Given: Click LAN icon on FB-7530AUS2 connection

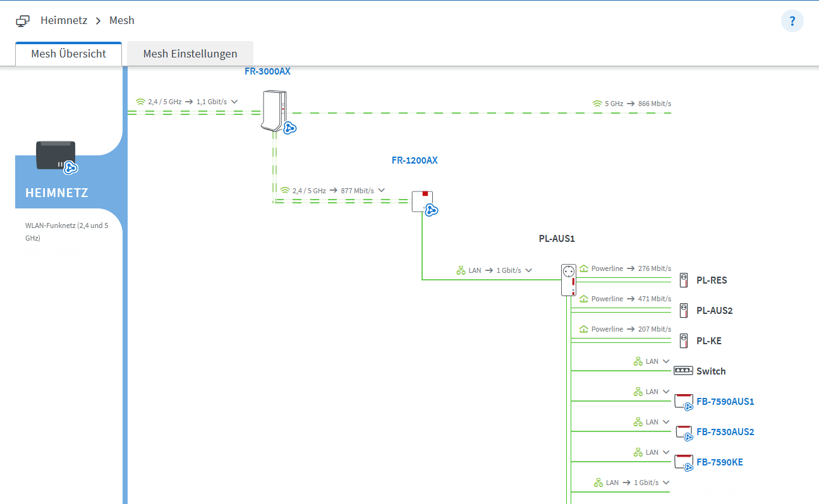Looking at the screenshot, I should coord(638,422).
